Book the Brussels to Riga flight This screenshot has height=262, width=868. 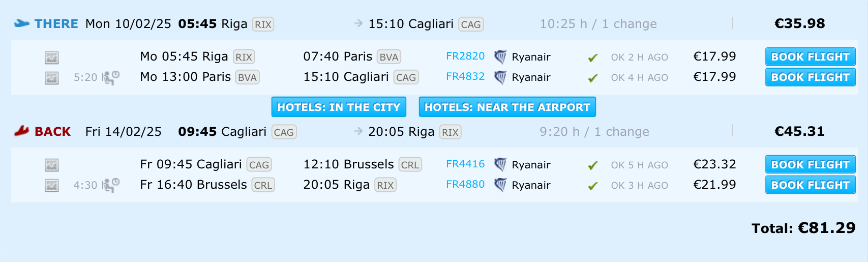pyautogui.click(x=810, y=185)
